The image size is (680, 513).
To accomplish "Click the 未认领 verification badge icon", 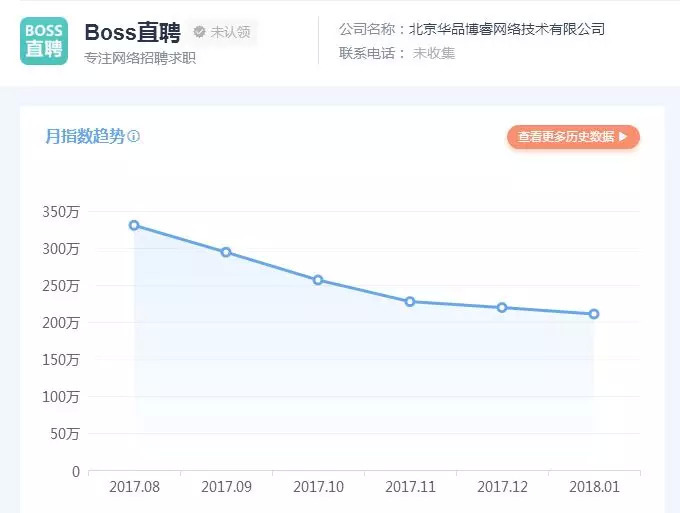I will (199, 32).
